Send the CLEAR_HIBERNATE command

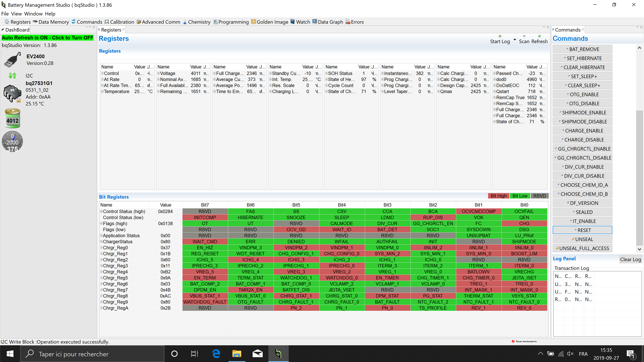pos(582,67)
